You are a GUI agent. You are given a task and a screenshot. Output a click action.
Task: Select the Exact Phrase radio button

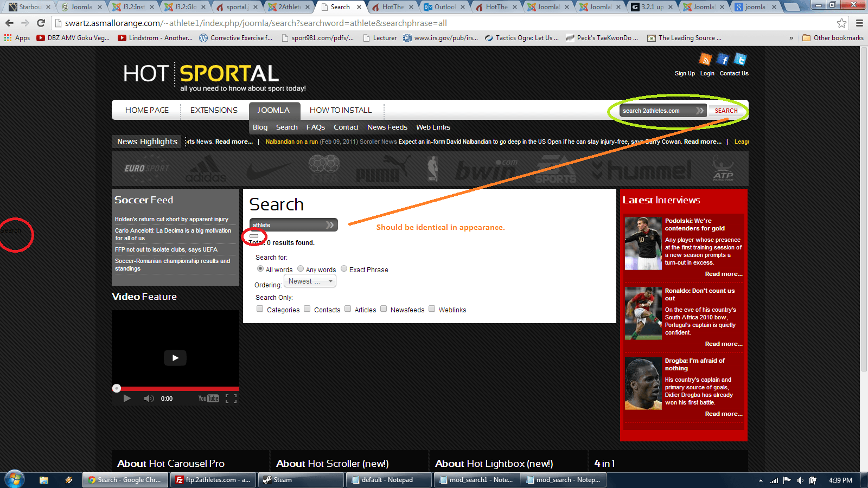point(344,268)
